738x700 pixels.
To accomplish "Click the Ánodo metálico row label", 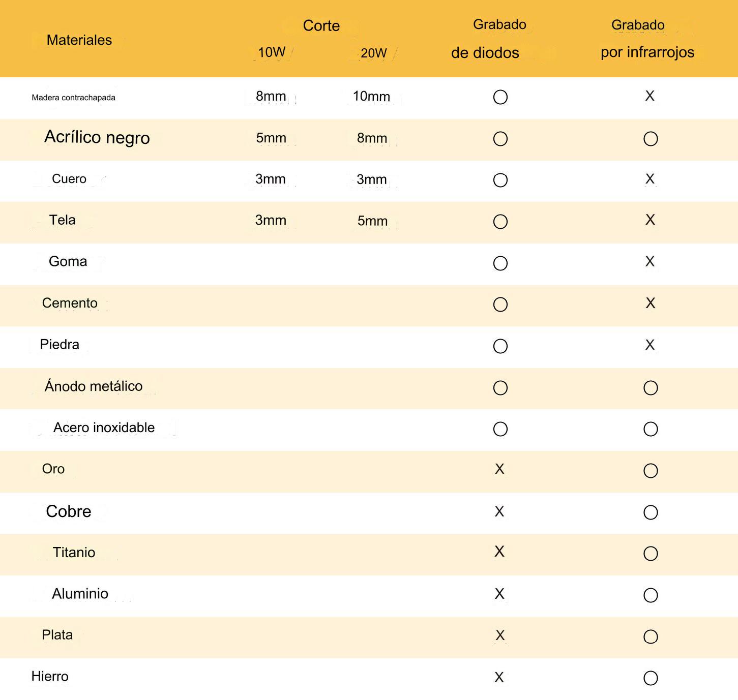I will tap(94, 386).
